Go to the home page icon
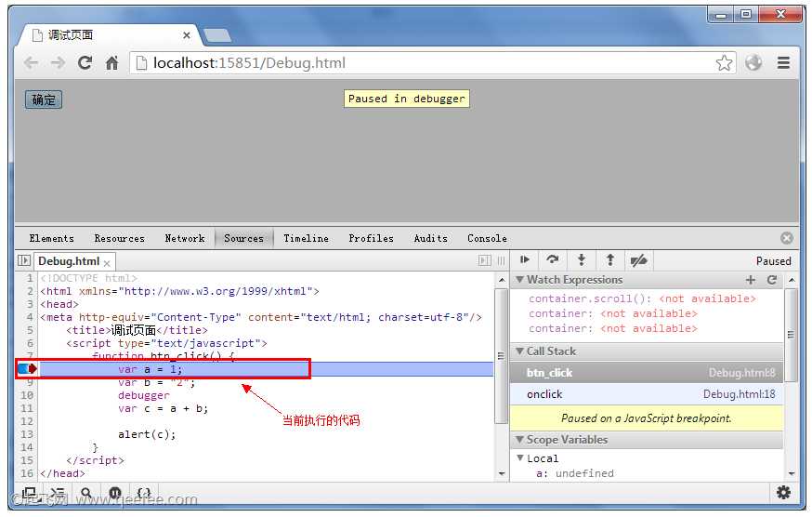 111,63
